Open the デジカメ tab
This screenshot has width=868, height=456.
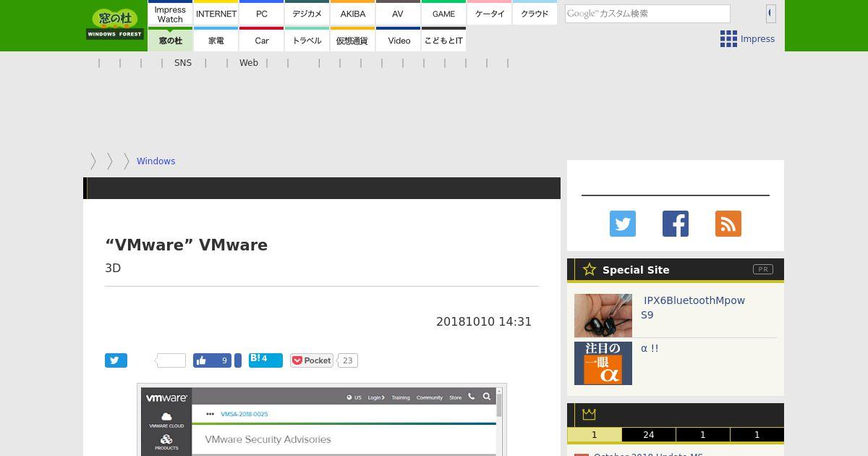point(307,14)
